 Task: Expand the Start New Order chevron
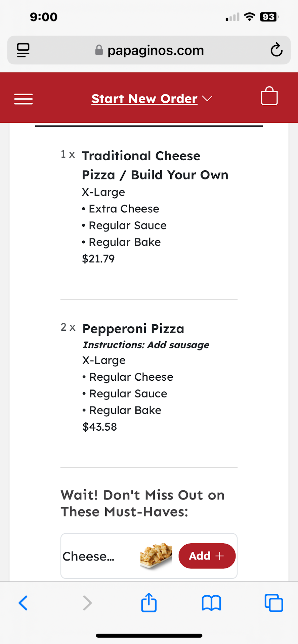point(207,99)
